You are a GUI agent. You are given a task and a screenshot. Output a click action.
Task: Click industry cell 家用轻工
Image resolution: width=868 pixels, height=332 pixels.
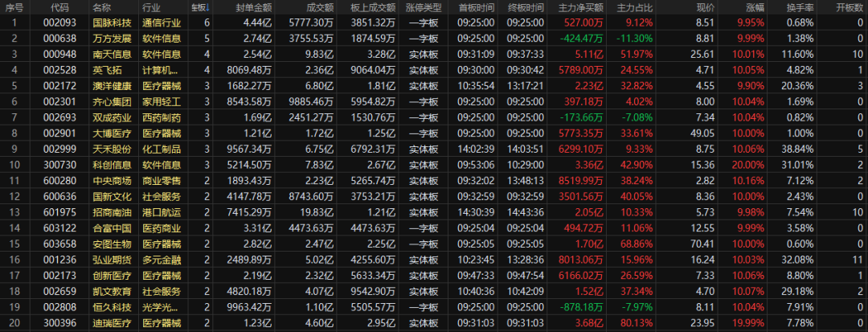pyautogui.click(x=162, y=102)
